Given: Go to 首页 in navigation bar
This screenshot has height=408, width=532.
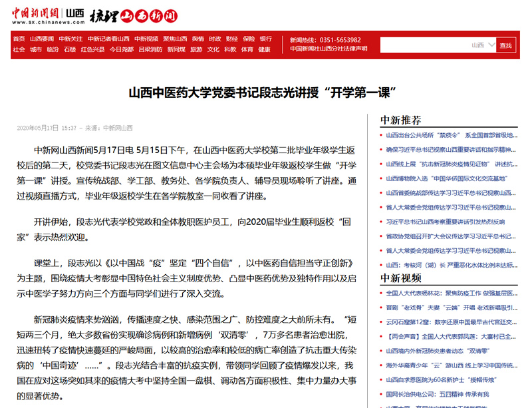Looking at the screenshot, I should coord(19,39).
